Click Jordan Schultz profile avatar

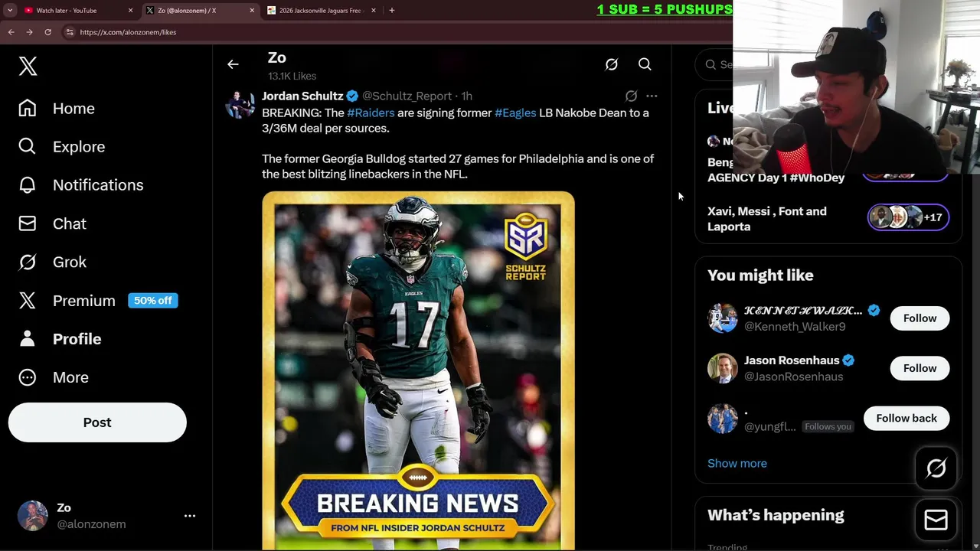(x=240, y=105)
